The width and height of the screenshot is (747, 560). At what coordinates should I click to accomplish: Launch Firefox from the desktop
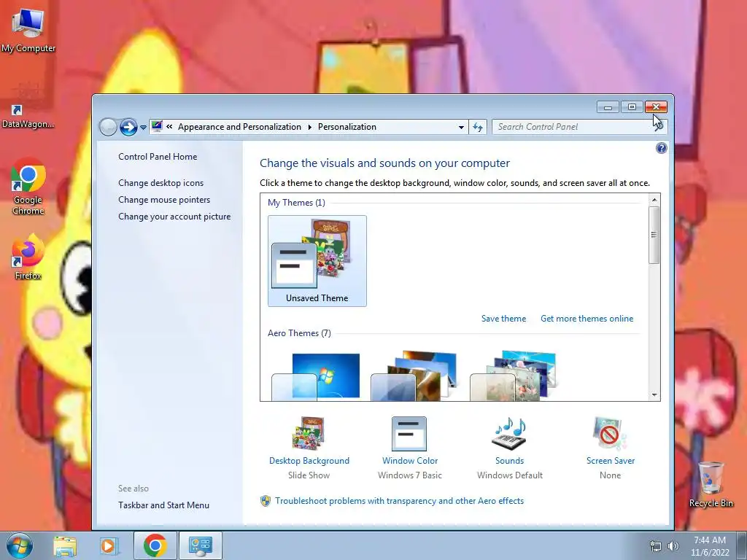(28, 257)
